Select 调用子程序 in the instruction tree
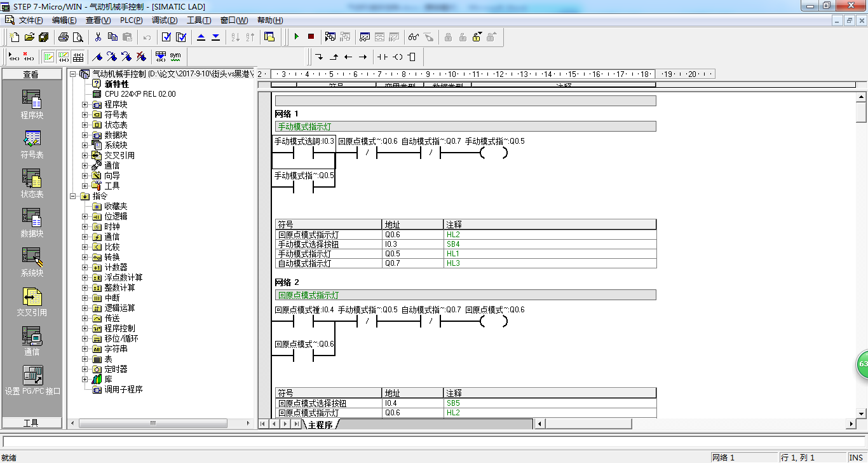 tap(123, 389)
